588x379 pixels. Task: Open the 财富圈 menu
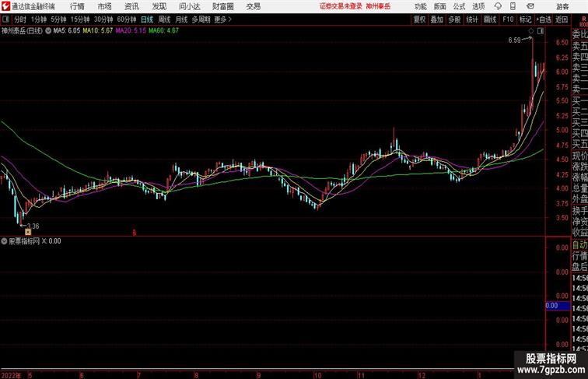[222, 6]
